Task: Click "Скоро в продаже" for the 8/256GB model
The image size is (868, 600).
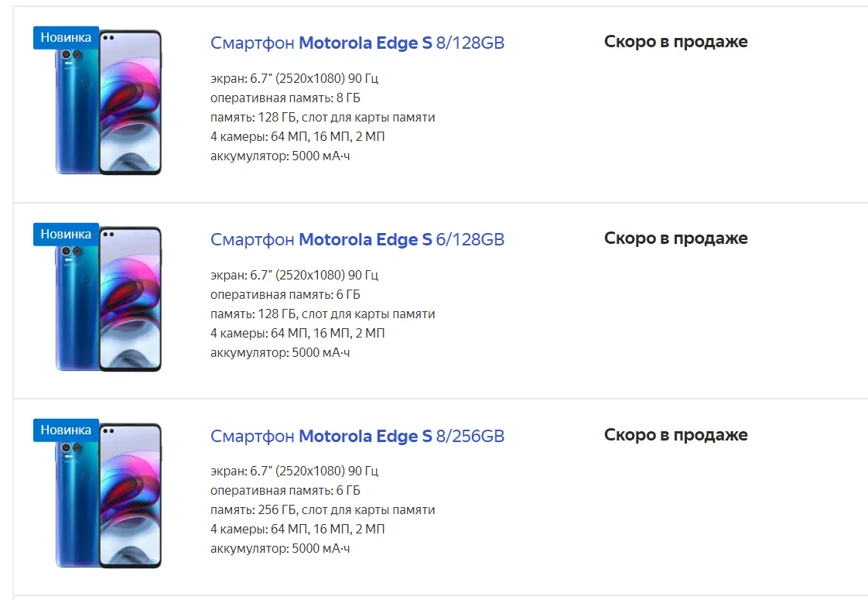Action: [675, 435]
